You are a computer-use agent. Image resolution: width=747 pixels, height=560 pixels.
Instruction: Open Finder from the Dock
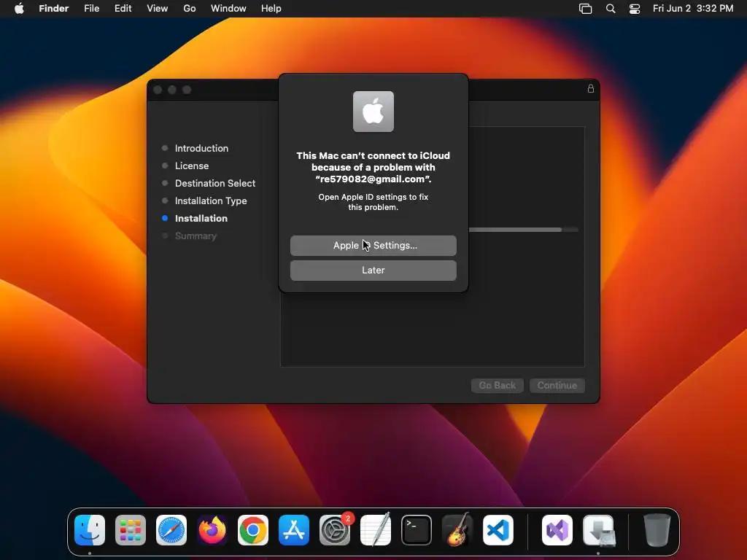tap(90, 530)
